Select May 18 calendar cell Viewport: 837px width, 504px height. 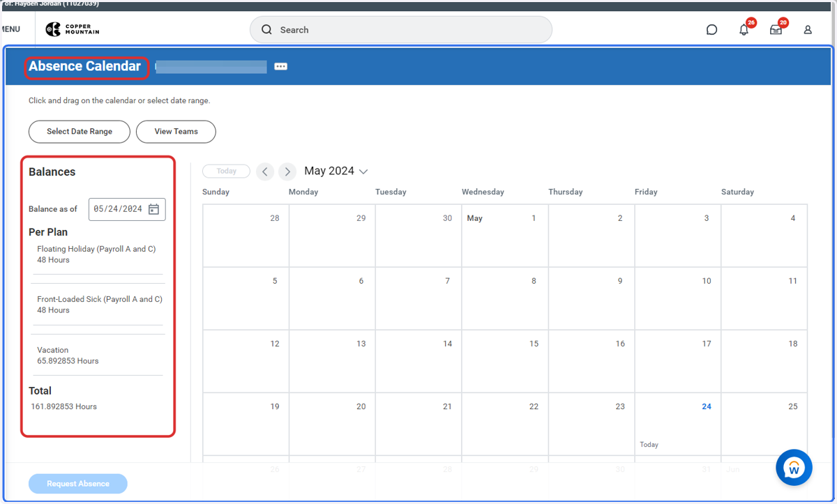pyautogui.click(x=764, y=361)
